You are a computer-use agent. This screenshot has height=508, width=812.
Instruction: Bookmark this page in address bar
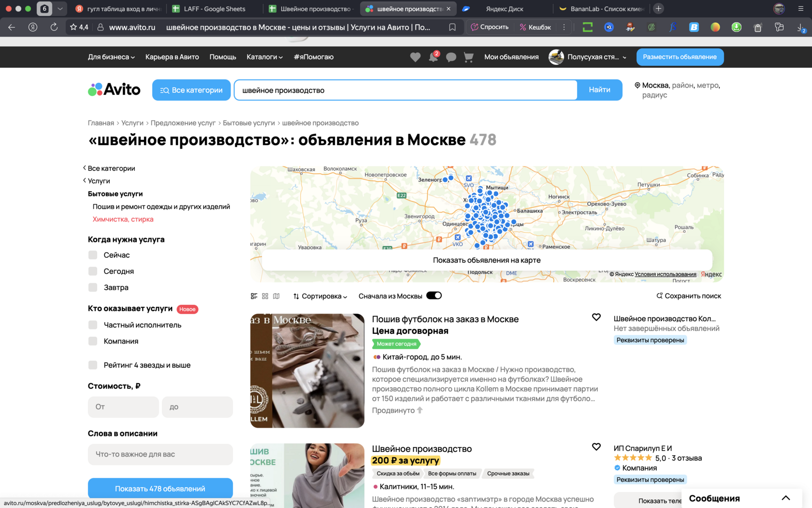(452, 27)
